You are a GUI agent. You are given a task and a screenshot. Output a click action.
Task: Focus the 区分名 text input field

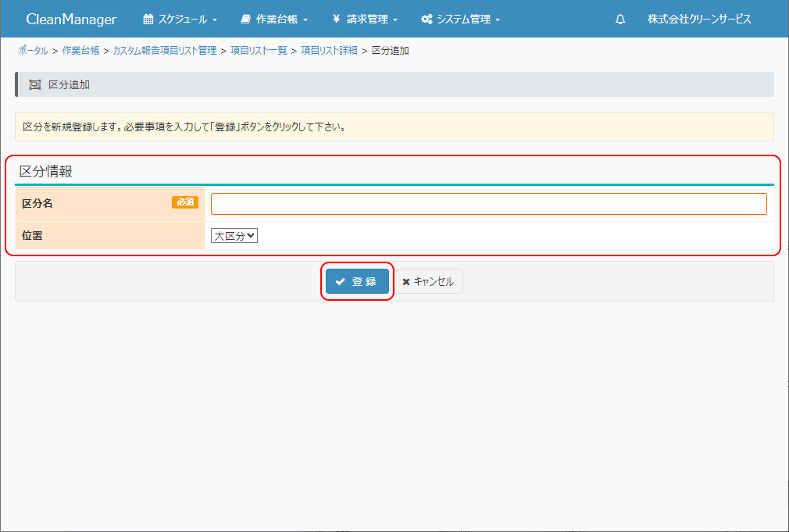[488, 204]
